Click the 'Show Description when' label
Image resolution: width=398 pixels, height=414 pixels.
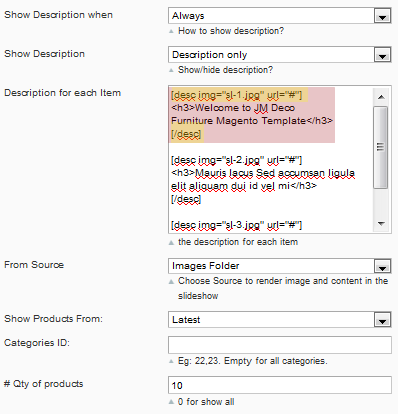[x=58, y=15]
